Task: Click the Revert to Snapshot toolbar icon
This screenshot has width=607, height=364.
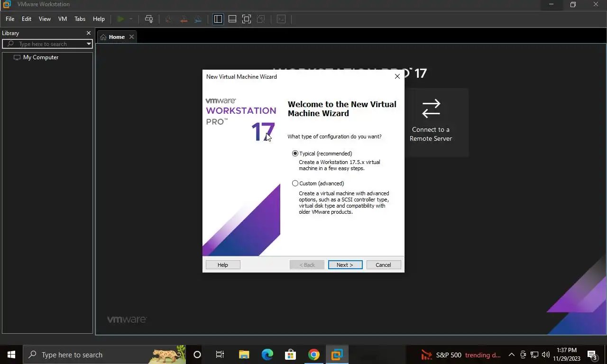Action: coord(183,19)
